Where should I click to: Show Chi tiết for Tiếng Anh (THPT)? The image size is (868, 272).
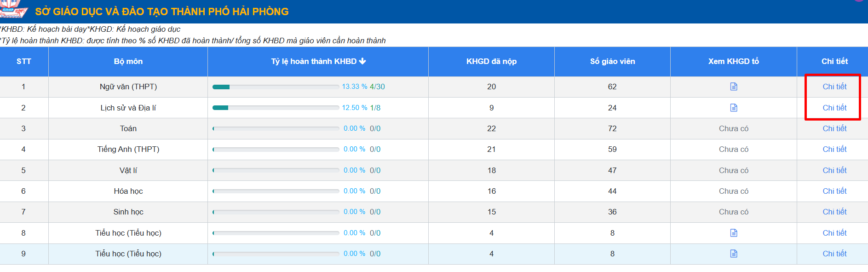[x=834, y=149]
